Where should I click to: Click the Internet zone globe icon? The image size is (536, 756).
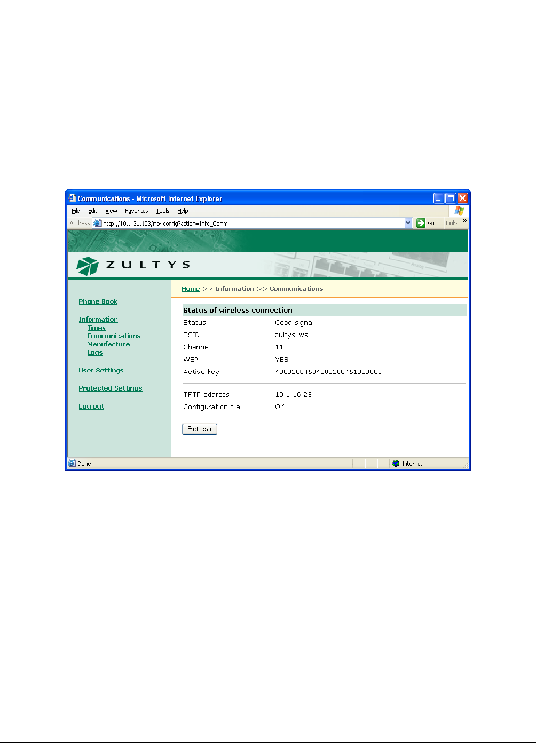396,464
